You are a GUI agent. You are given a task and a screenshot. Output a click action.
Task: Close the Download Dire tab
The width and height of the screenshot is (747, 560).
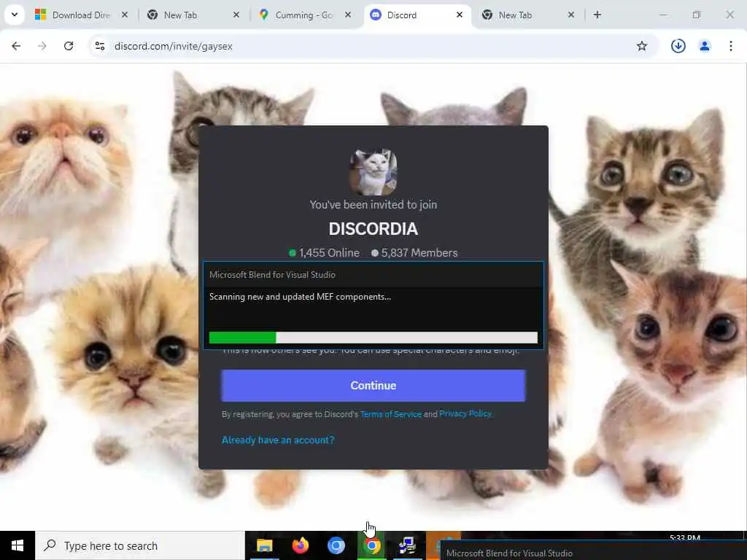tap(124, 15)
